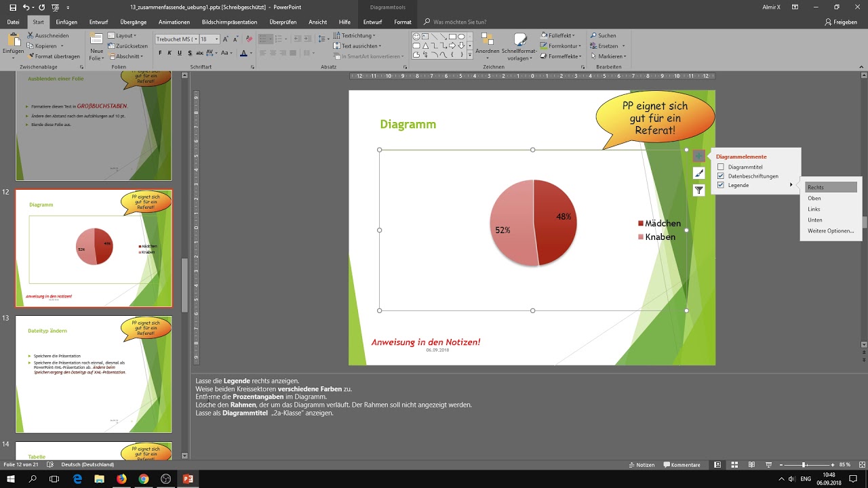Click the zoom slider handle
This screenshot has width=868, height=488.
click(804, 465)
